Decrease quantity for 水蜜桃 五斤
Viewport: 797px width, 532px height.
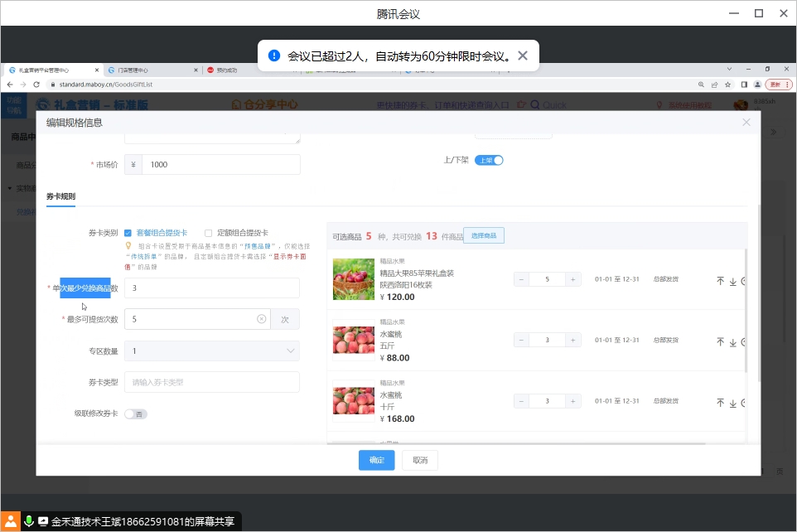pyautogui.click(x=521, y=341)
